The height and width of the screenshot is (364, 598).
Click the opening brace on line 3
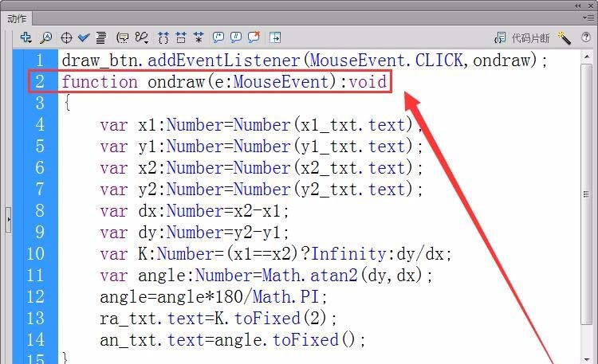[67, 103]
